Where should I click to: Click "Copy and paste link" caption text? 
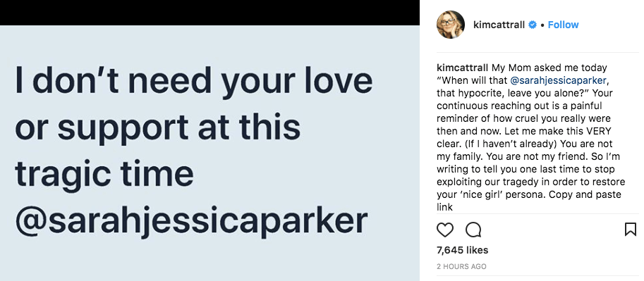click(x=528, y=201)
